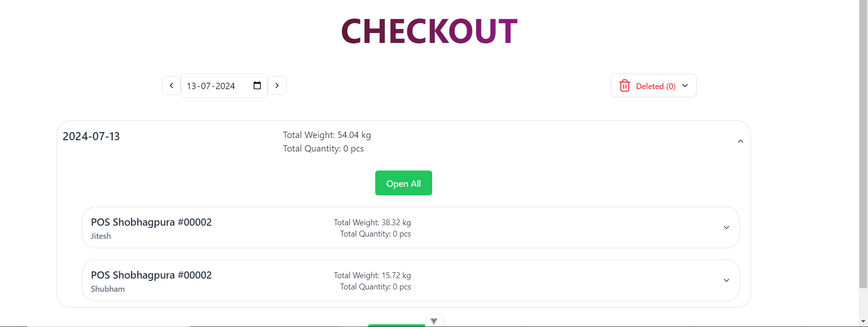The image size is (868, 327).
Task: Click the collapse chevron beside 54.04 kg summary
Action: [741, 141]
